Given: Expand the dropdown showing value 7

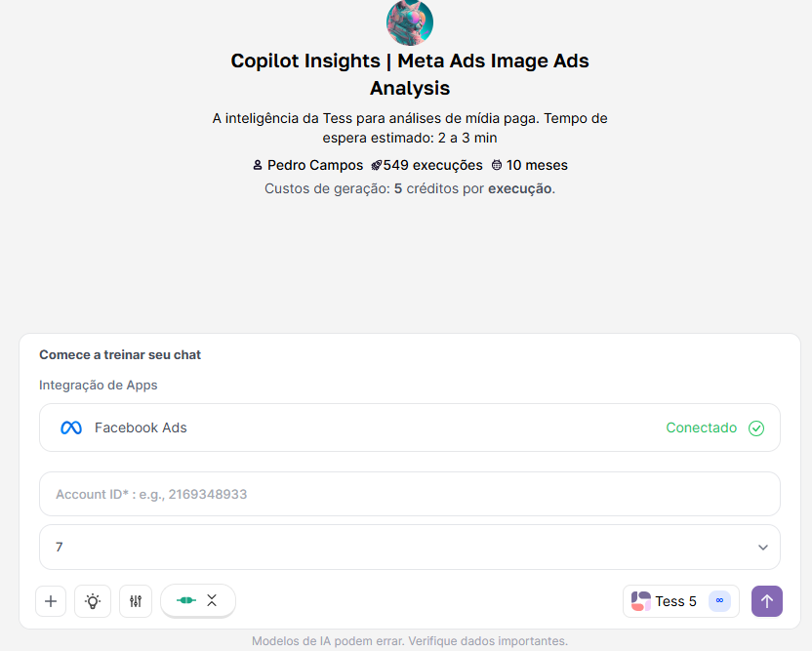Looking at the screenshot, I should pyautogui.click(x=410, y=547).
